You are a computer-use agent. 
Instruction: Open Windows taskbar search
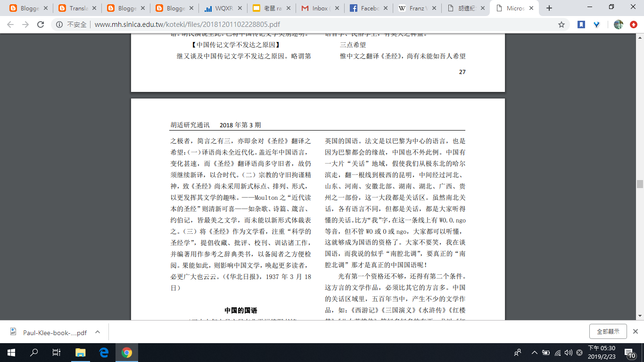pyautogui.click(x=34, y=352)
